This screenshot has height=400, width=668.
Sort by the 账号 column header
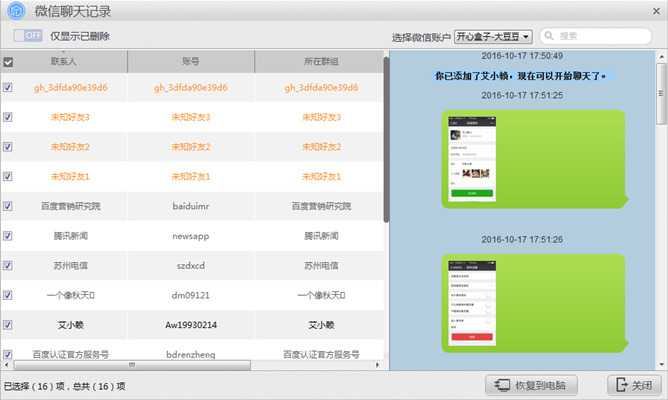(x=191, y=62)
